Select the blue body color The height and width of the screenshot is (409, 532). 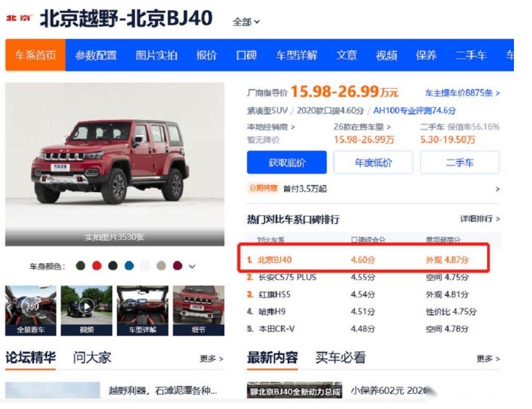click(129, 265)
